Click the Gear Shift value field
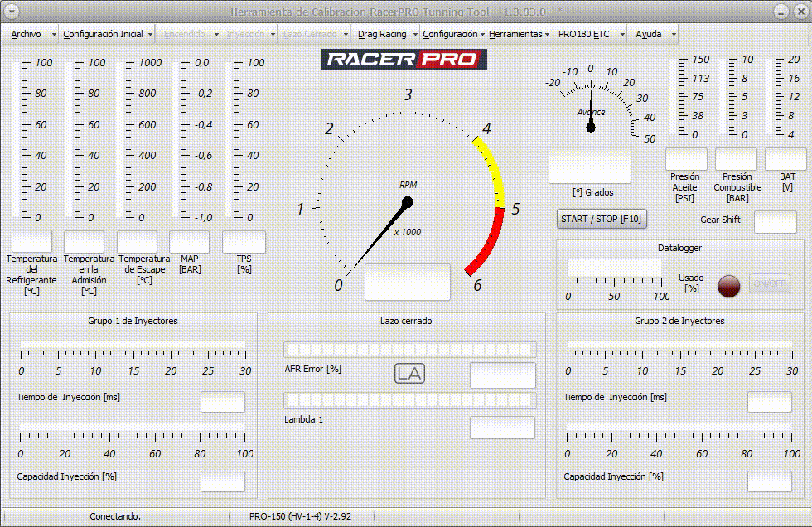 pos(775,222)
